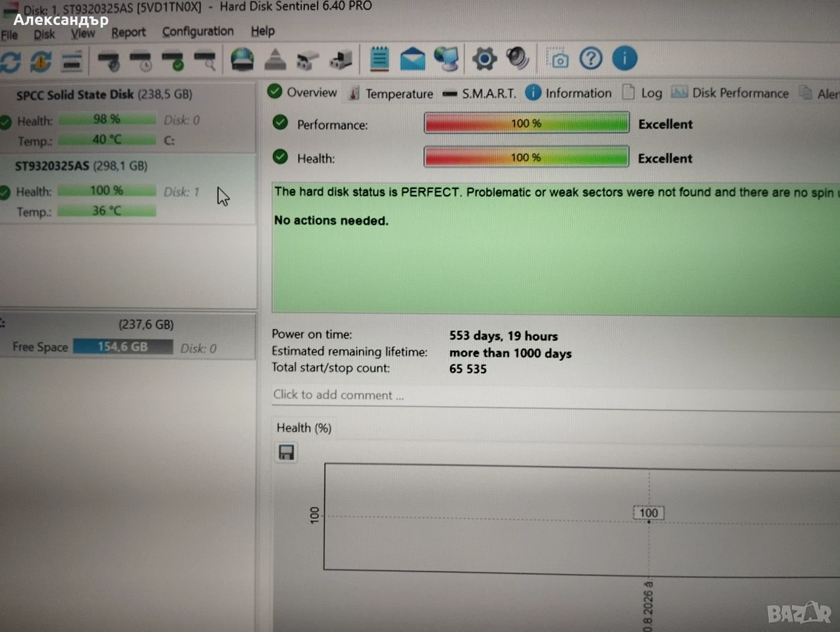Click the green check beside Health
The height and width of the screenshot is (632, 840).
click(280, 157)
